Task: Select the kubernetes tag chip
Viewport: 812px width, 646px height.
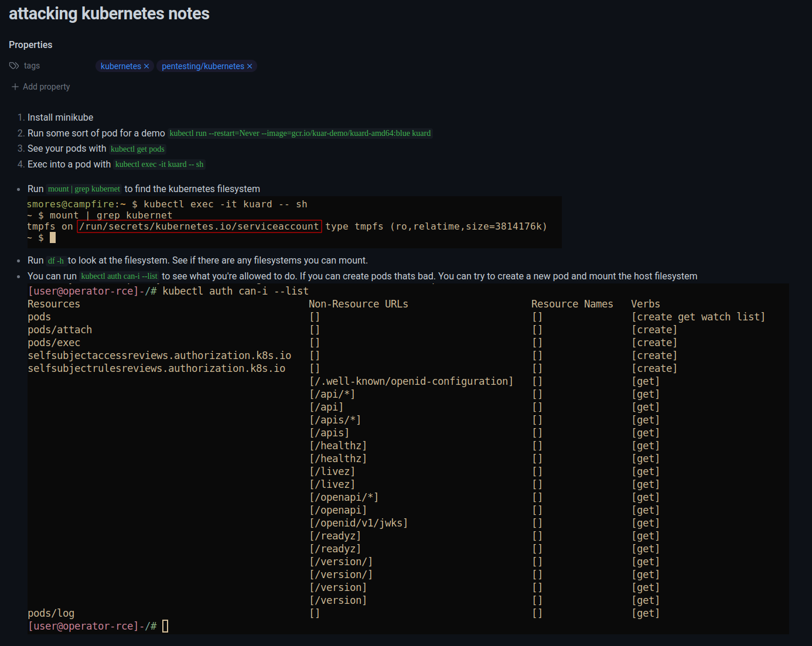Action: click(121, 66)
